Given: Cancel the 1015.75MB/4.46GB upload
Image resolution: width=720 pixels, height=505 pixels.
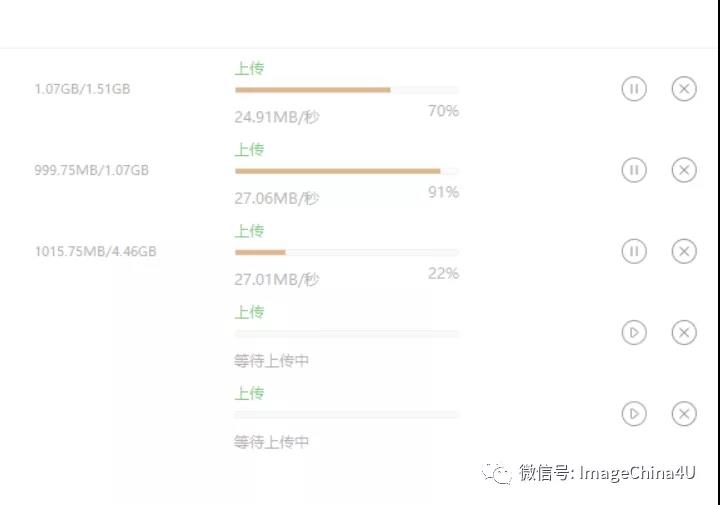Looking at the screenshot, I should 684,251.
